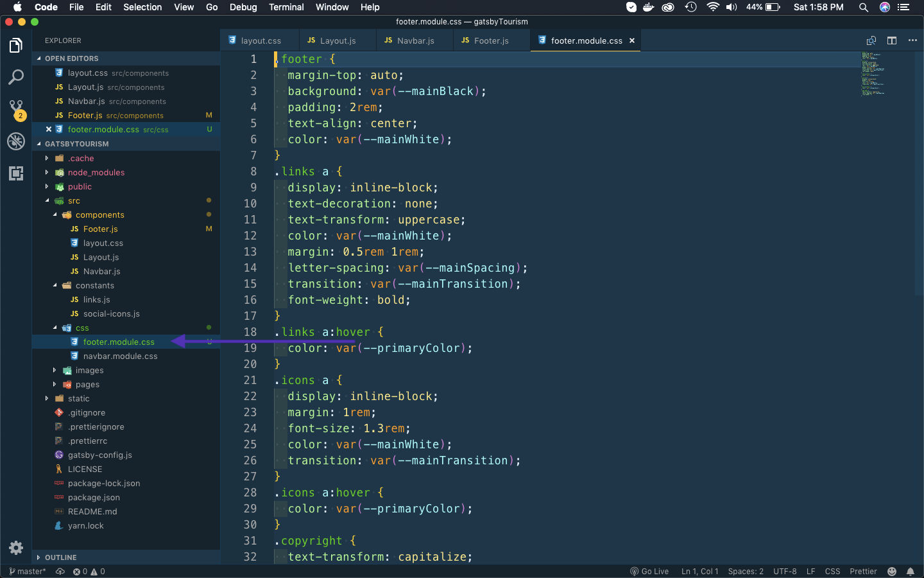924x578 pixels.
Task: Switch to the Layout.js tab
Action: coord(336,40)
